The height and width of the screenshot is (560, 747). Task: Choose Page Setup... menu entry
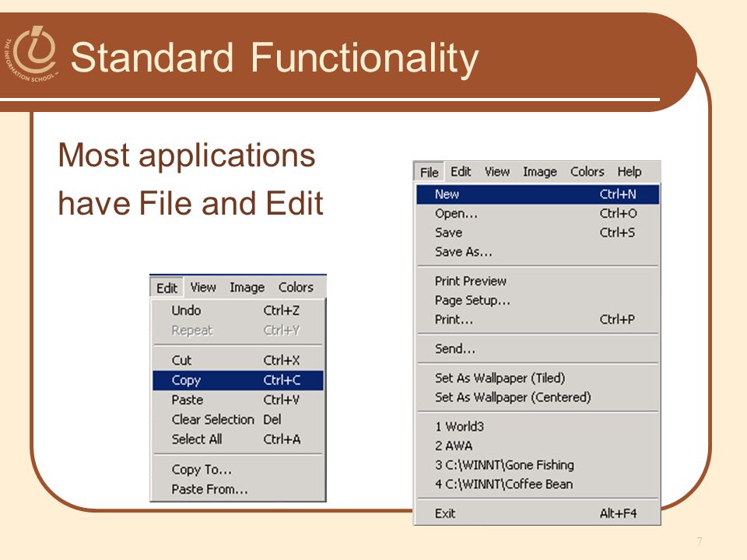coord(538,300)
